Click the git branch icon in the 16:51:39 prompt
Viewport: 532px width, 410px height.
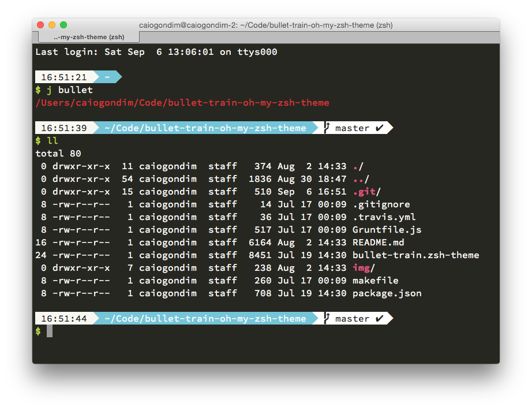tap(327, 128)
